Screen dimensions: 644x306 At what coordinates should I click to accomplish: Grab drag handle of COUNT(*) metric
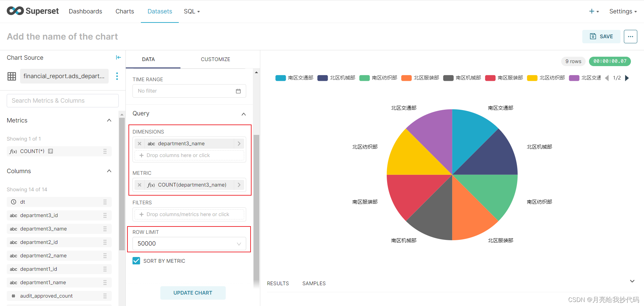point(105,151)
